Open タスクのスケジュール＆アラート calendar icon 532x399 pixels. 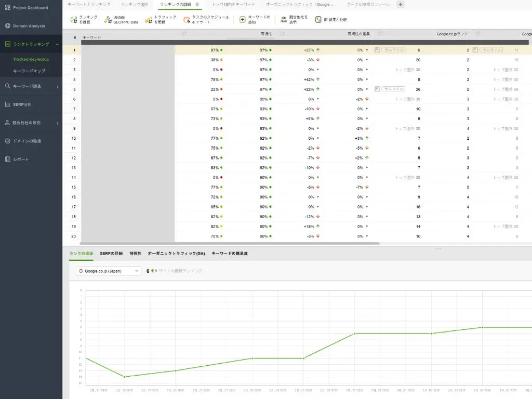point(187,20)
